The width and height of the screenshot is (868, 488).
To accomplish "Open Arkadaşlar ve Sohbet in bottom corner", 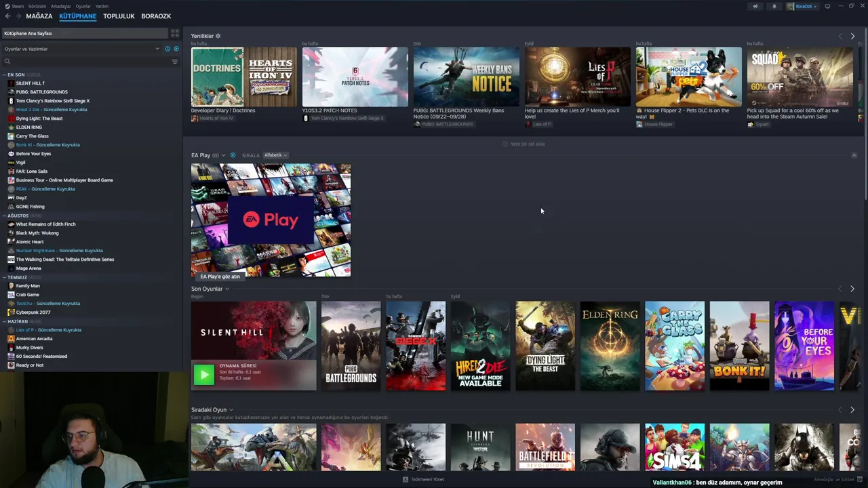I will [837, 479].
